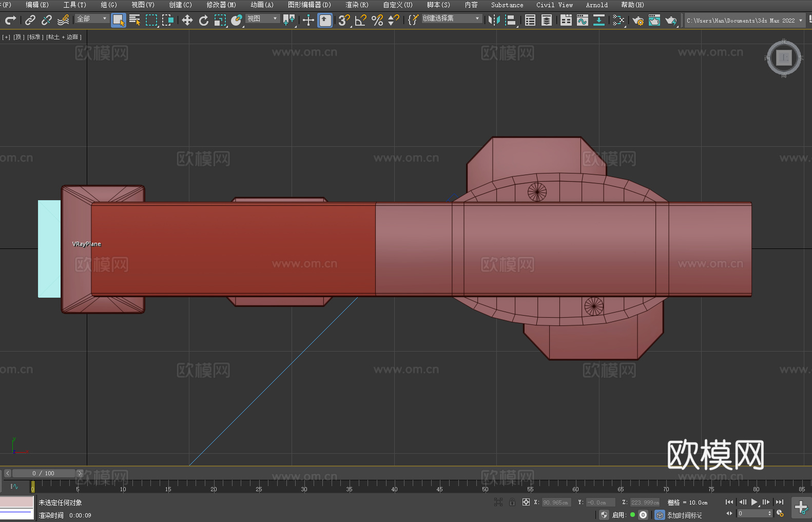Select the Move tool
Viewport: 812px width, 522px height.
187,20
